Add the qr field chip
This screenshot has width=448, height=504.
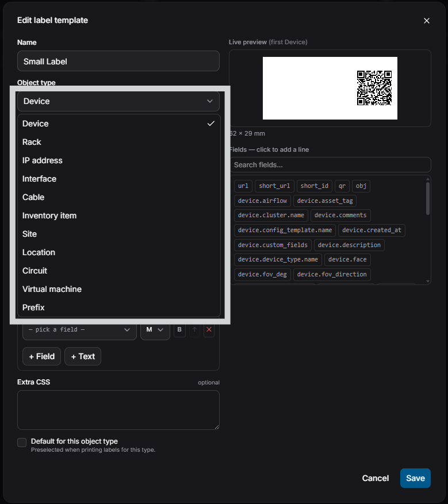point(342,186)
